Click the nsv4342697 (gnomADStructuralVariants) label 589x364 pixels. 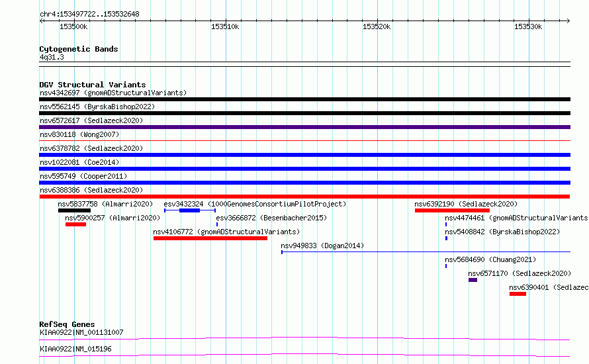[113, 93]
